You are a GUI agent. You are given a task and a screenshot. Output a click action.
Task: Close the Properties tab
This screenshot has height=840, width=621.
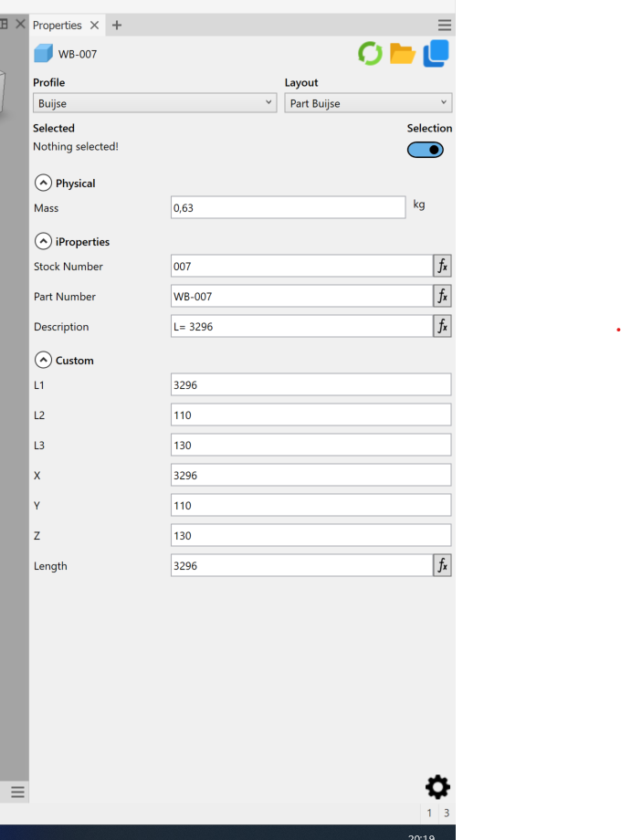(x=94, y=26)
